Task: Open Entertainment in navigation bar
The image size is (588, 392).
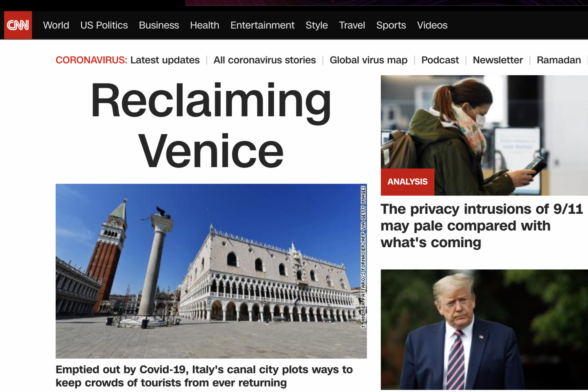Action: coord(262,25)
